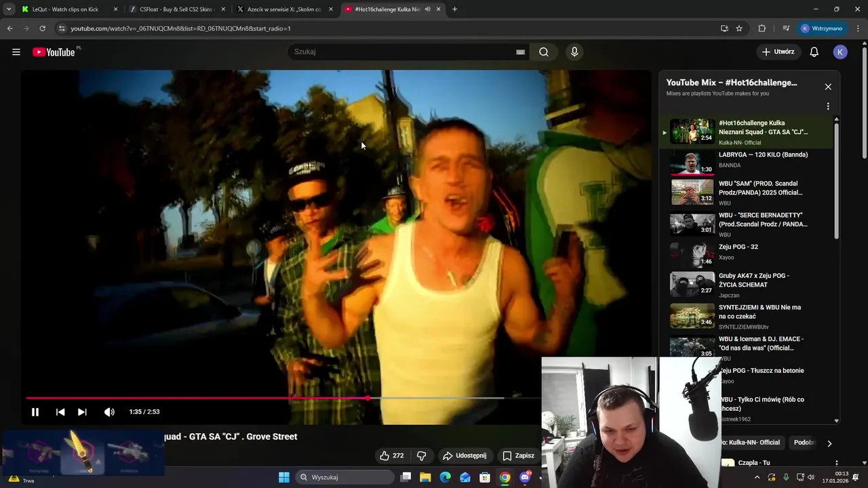Dislike the video with thumbs down

(421, 455)
